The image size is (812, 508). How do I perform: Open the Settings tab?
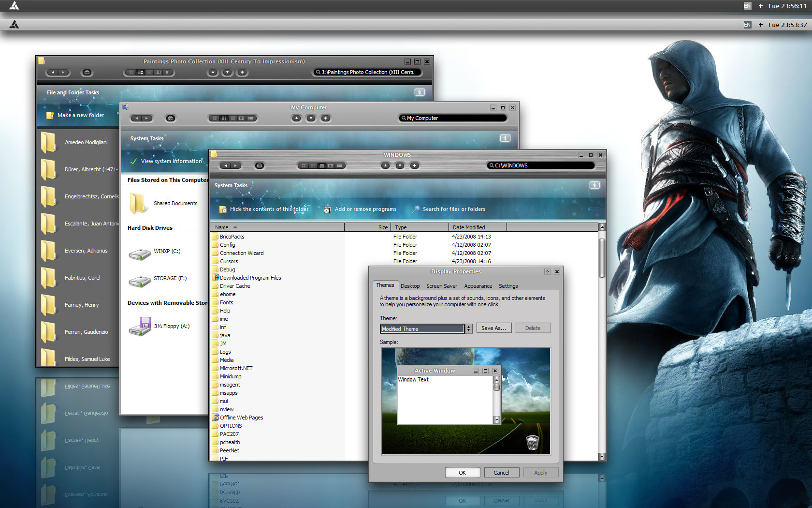(508, 286)
